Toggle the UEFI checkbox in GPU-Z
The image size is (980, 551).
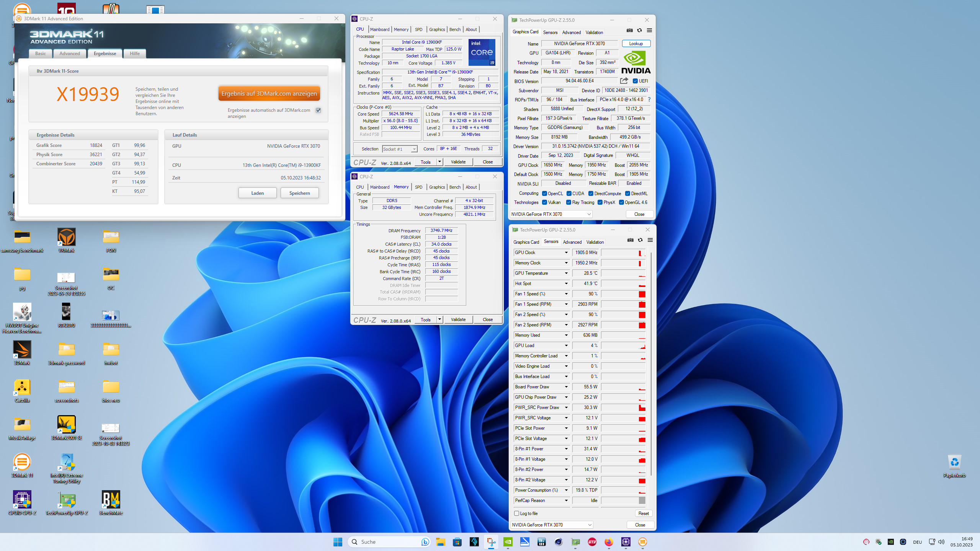pyautogui.click(x=635, y=81)
